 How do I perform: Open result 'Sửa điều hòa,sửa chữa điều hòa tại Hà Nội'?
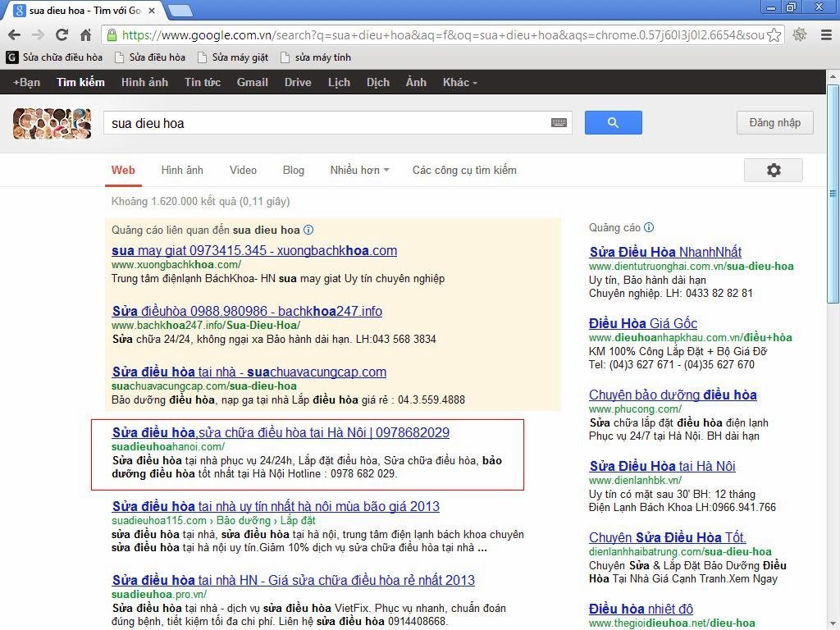(281, 432)
